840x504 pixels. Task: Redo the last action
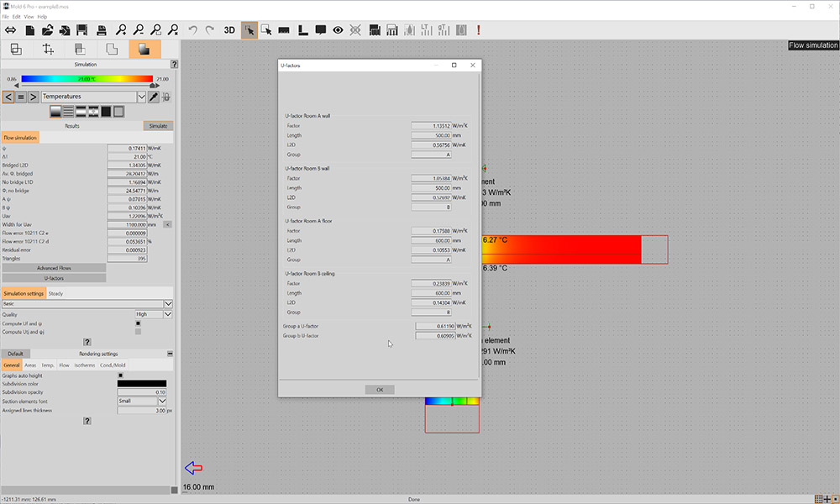pyautogui.click(x=210, y=30)
